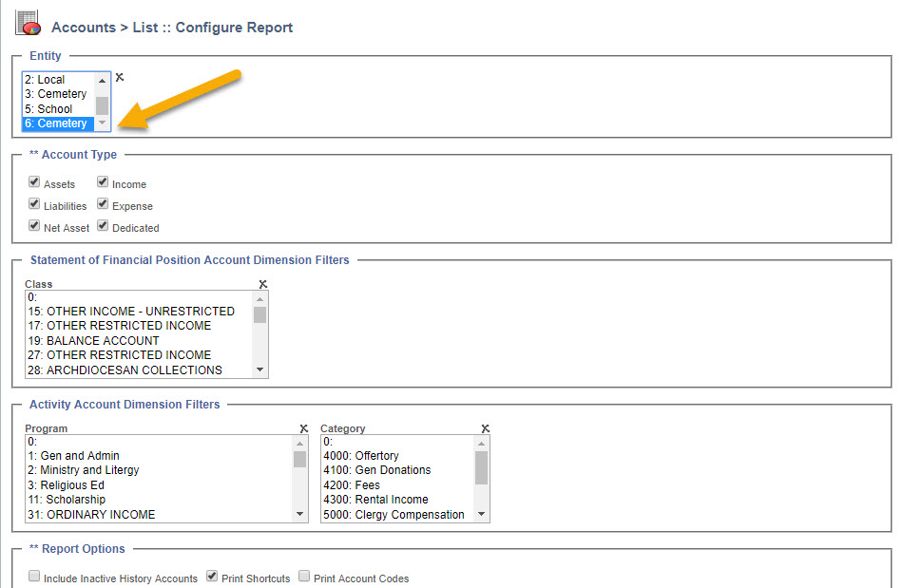Select class '27: OTHER RESTRICTED INCOME'

point(139,355)
